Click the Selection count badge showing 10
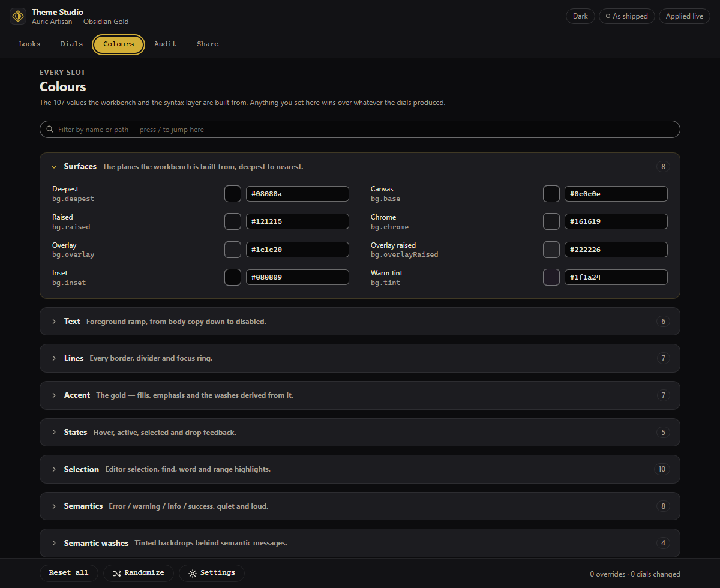This screenshot has height=588, width=720. (x=662, y=469)
